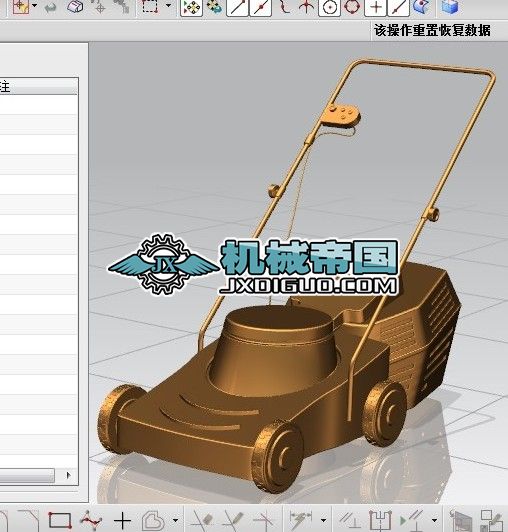Toggle the Existing Point snap option
Screen dimensions: 508x532
coord(375,7)
